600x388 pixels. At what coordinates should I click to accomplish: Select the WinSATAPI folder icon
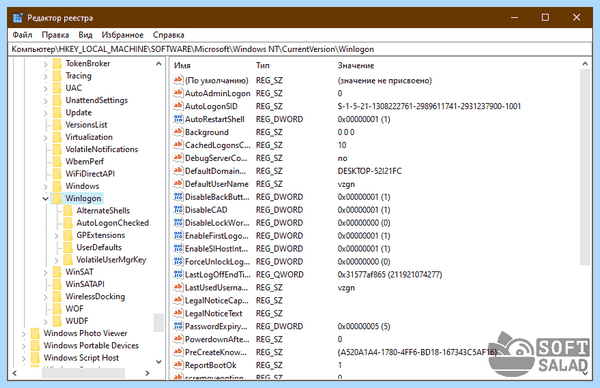point(57,284)
